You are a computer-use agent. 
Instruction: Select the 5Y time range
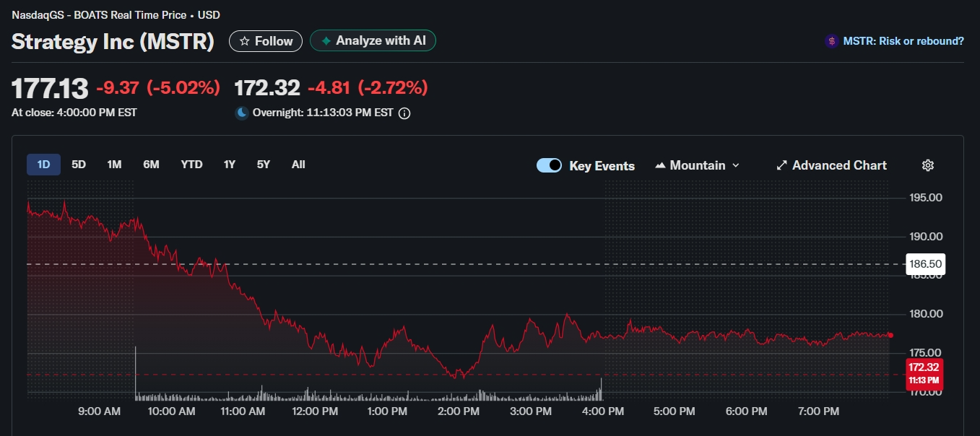pos(264,165)
